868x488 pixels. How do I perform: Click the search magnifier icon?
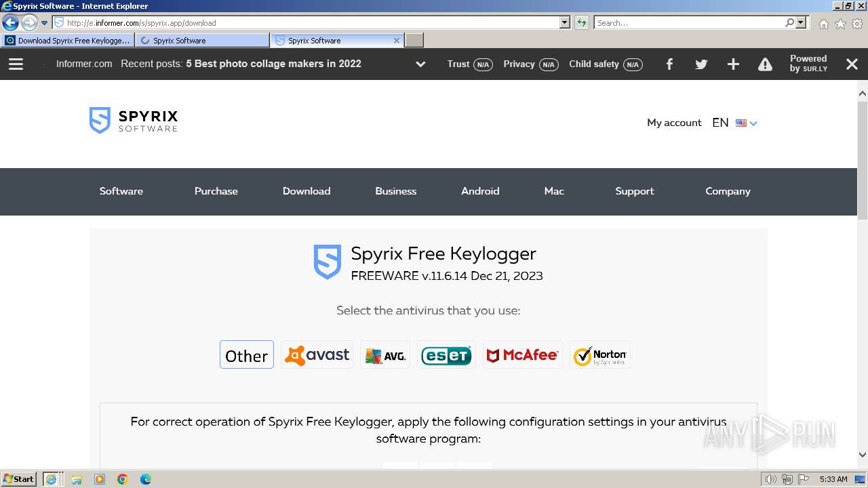click(789, 23)
